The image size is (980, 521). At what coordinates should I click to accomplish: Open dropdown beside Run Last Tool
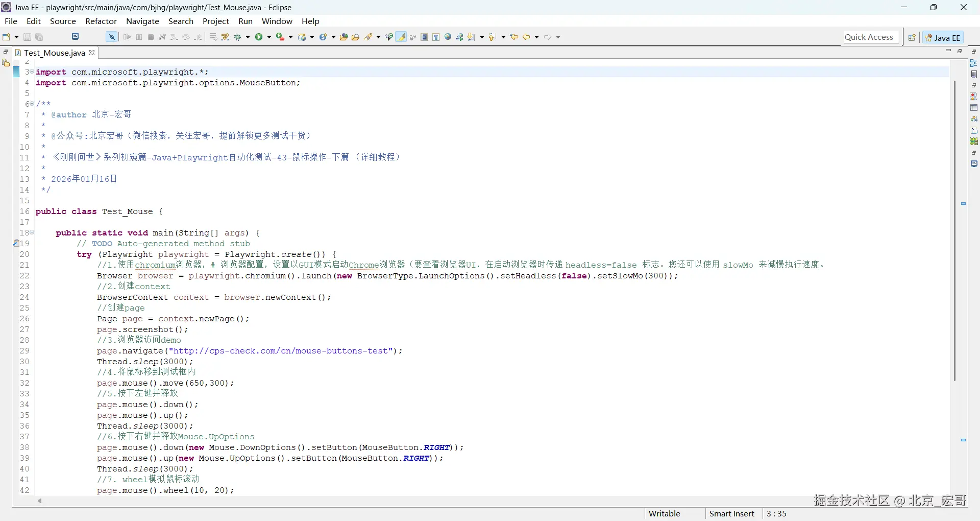pos(291,37)
